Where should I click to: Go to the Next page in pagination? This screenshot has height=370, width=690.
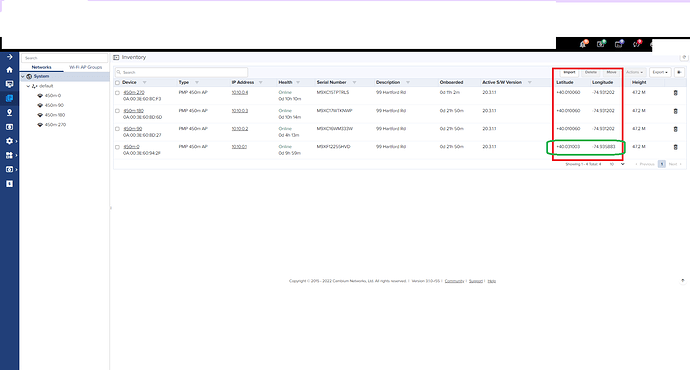point(675,164)
